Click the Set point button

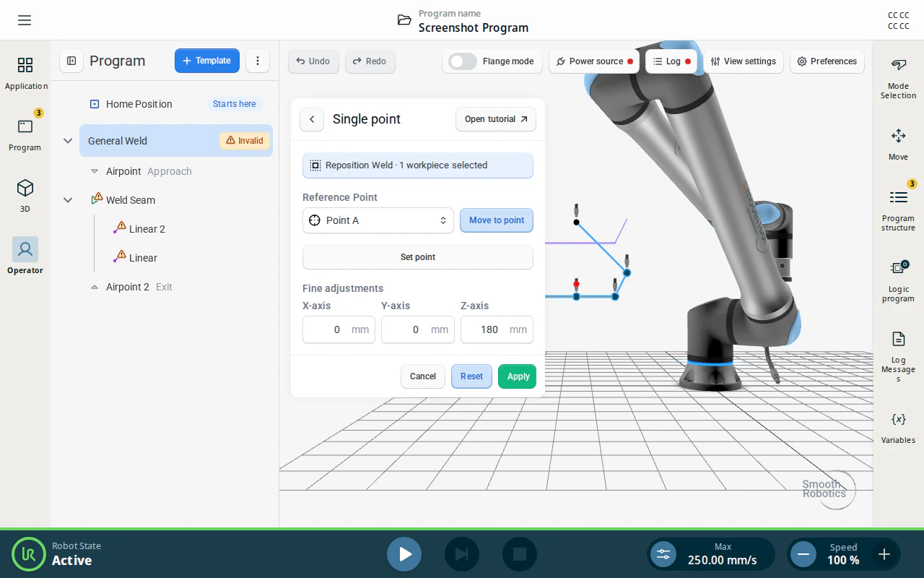[418, 257]
